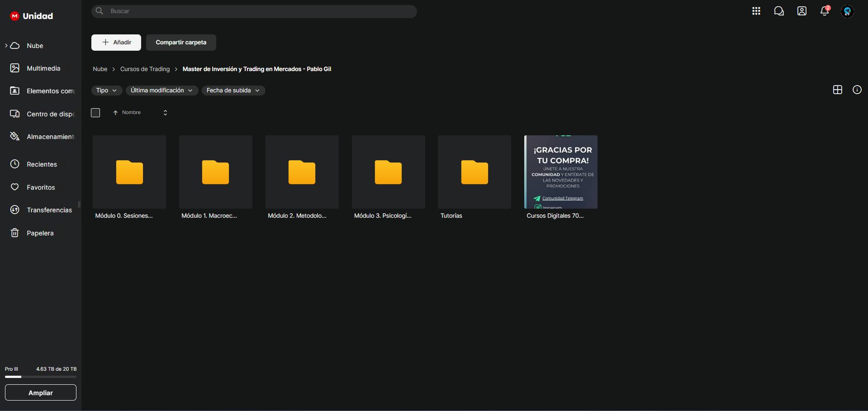Open the notifications bell

click(825, 11)
